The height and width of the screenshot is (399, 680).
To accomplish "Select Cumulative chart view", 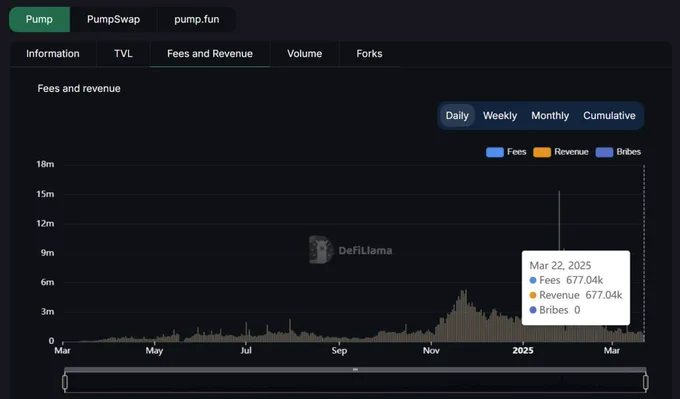I will tap(609, 116).
